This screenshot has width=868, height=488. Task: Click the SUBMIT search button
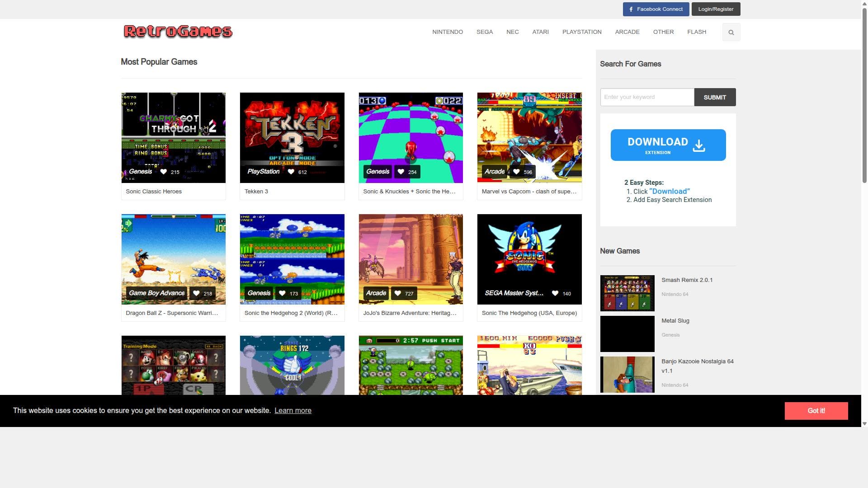tap(715, 97)
